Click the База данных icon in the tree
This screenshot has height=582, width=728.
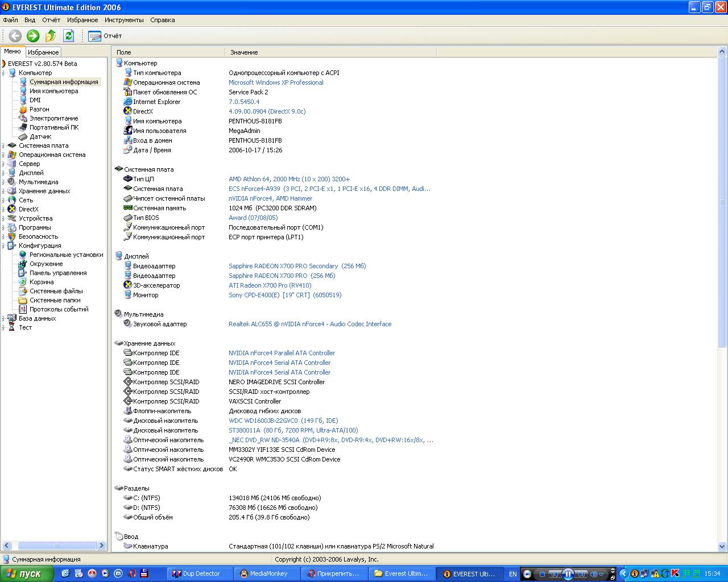(x=12, y=318)
